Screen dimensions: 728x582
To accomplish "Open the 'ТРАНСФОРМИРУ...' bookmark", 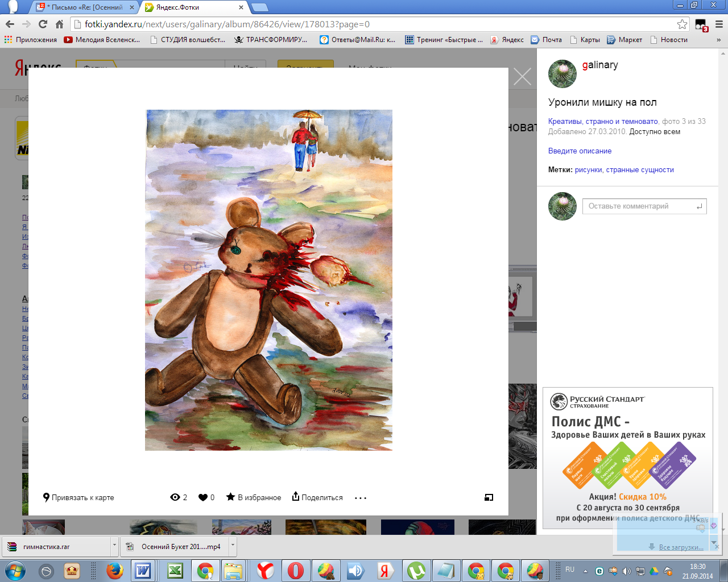I will 271,40.
